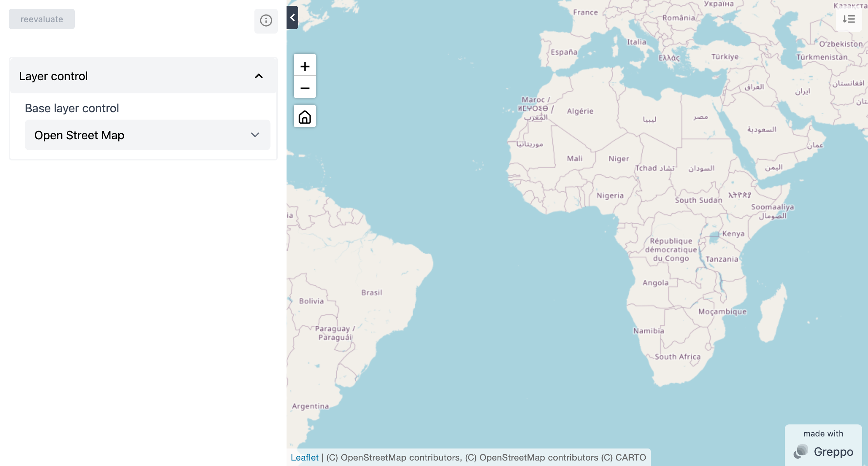Click the South Africa map label

tap(677, 357)
